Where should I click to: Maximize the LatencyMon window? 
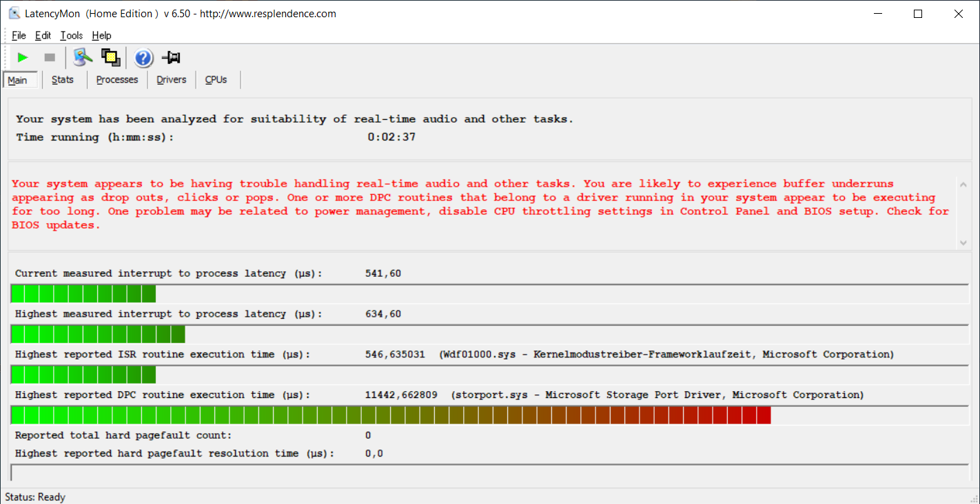point(918,14)
